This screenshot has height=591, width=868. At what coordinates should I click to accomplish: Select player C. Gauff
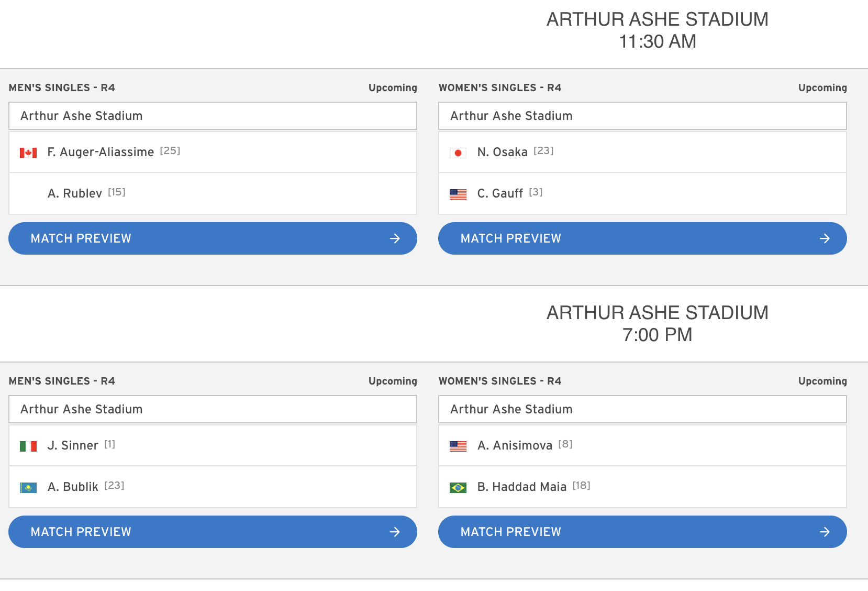500,193
